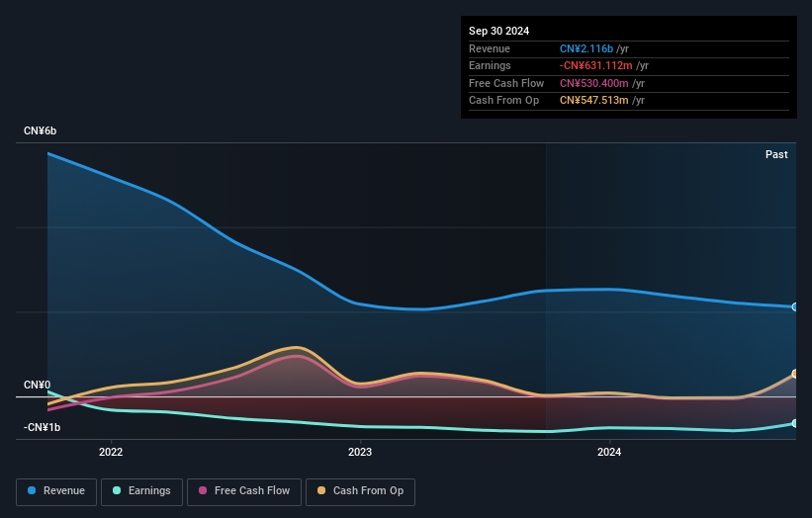The image size is (812, 518).
Task: Select the 2022 x-axis label
Action: [111, 452]
